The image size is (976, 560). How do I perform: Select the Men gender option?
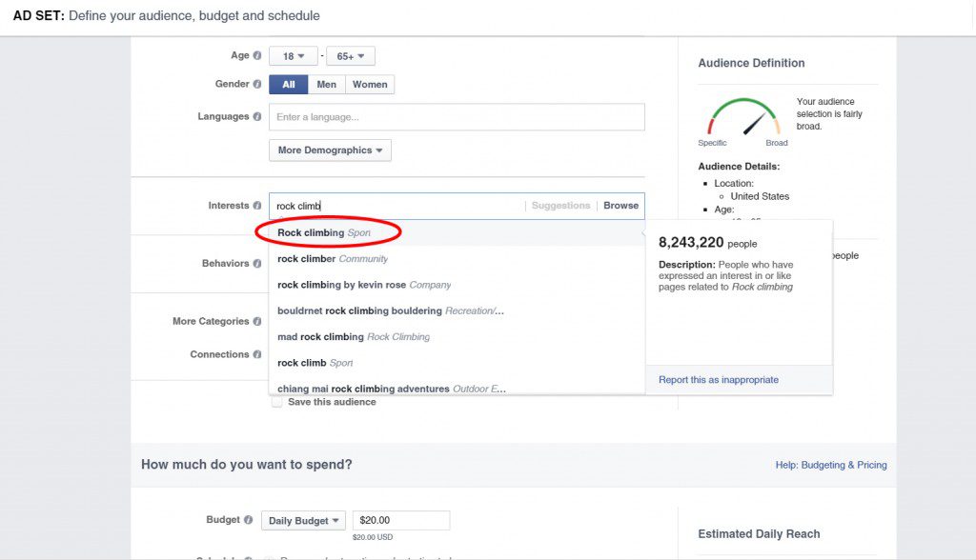tap(326, 85)
